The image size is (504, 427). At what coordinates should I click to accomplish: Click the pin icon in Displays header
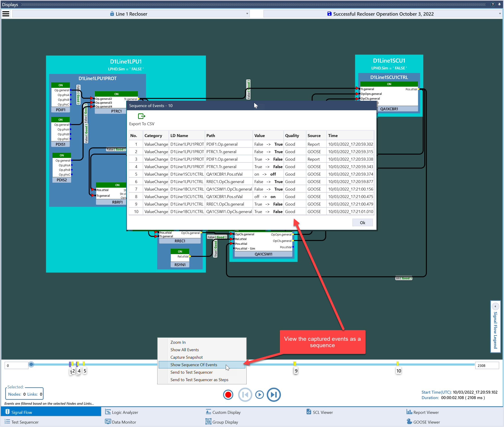499,4
